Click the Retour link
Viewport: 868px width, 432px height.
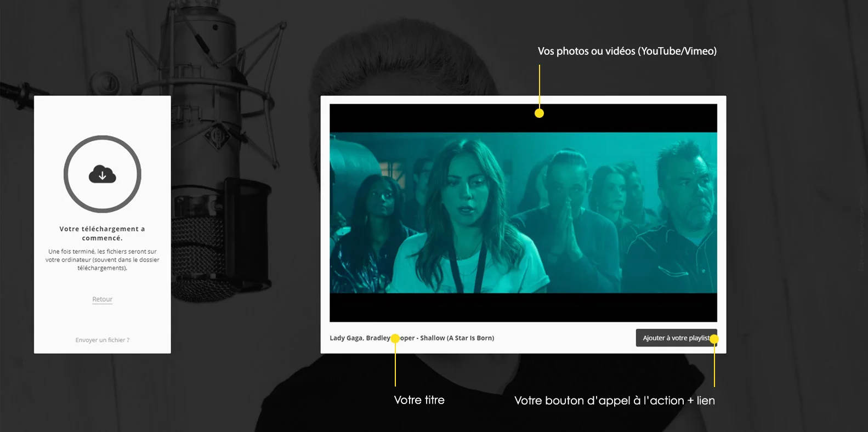click(103, 299)
